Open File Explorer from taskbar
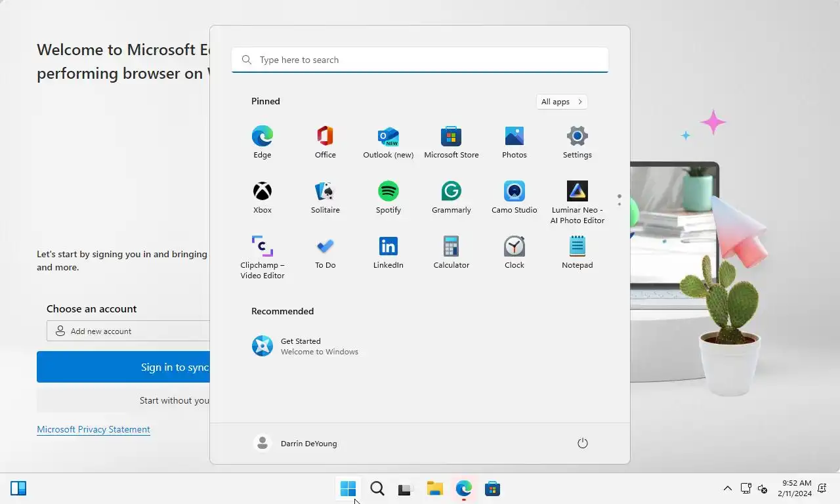 pos(434,488)
